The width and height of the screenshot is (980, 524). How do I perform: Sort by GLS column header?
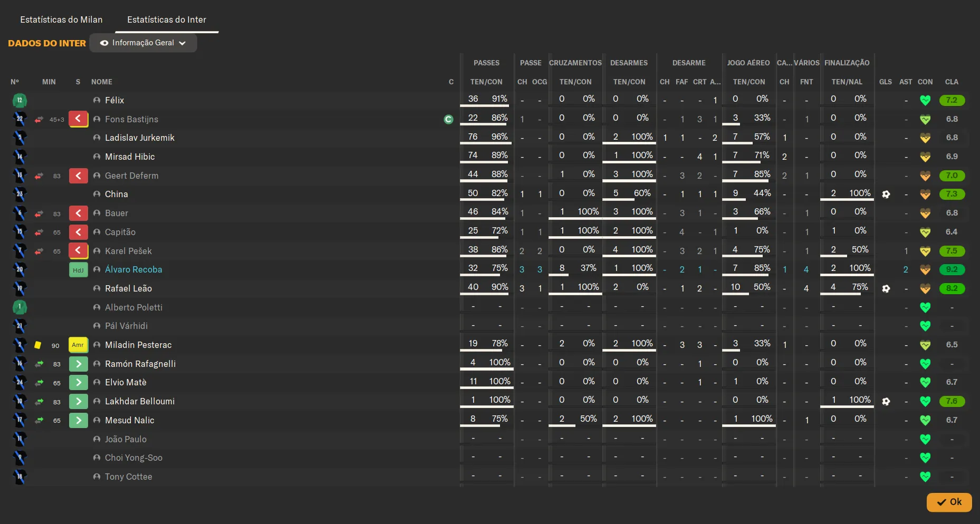coord(886,82)
